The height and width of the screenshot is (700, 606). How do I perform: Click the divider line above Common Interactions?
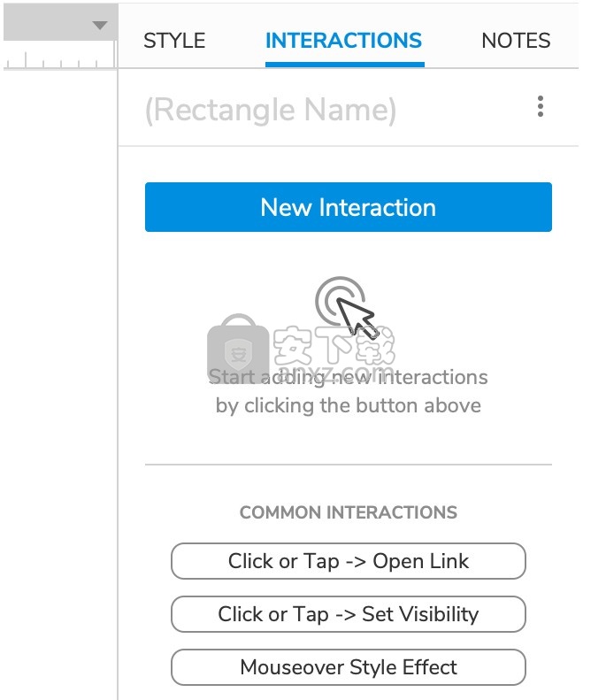point(348,465)
